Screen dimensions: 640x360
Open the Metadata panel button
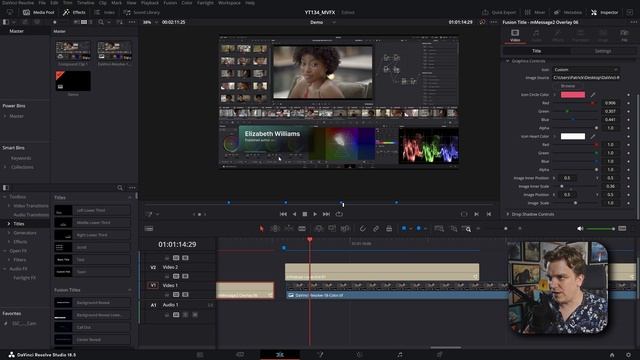[568, 12]
